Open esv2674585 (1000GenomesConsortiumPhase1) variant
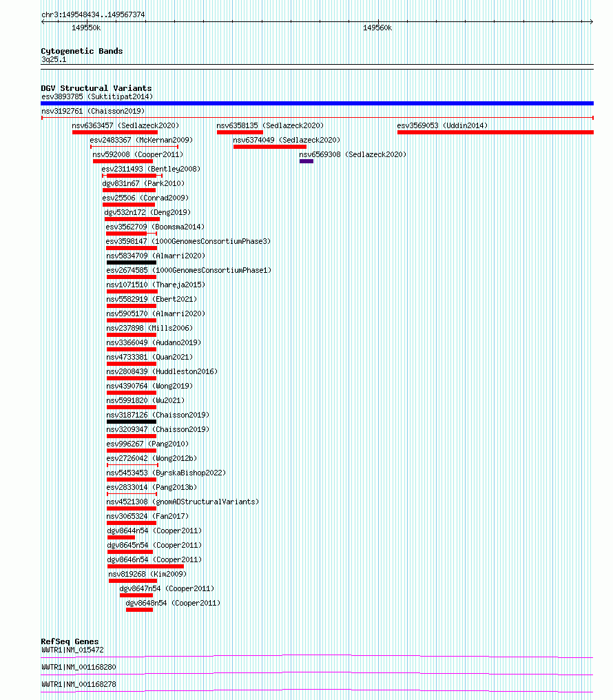 [x=189, y=270]
